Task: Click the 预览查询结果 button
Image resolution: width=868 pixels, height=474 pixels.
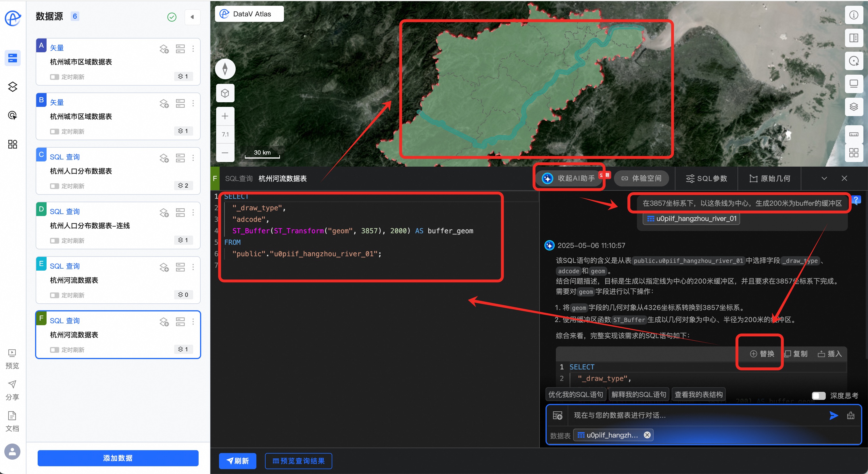Action: (x=298, y=460)
